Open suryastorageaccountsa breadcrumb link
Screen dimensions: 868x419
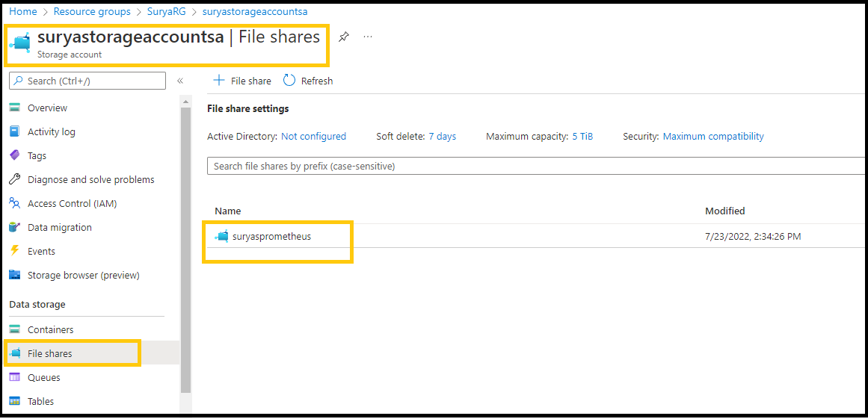[x=255, y=11]
